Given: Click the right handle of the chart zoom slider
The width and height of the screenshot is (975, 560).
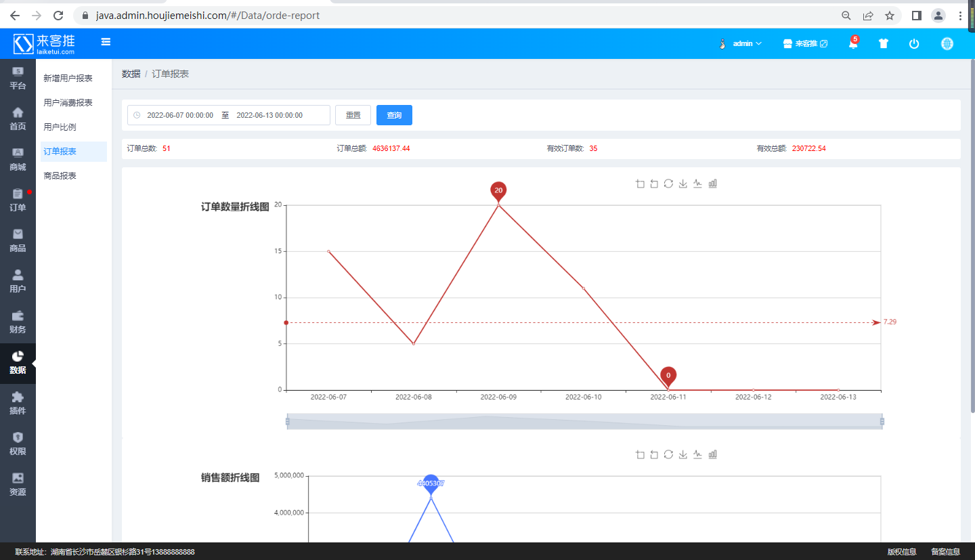Looking at the screenshot, I should (882, 421).
